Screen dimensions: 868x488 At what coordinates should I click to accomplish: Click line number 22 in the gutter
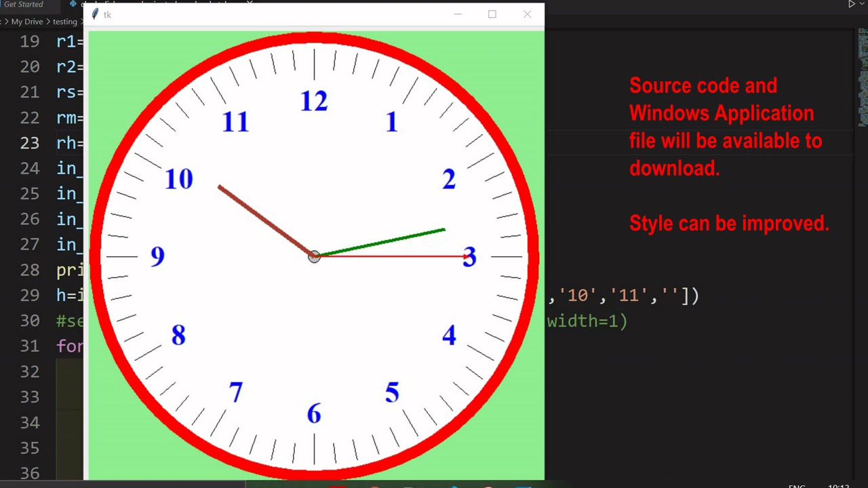click(29, 118)
